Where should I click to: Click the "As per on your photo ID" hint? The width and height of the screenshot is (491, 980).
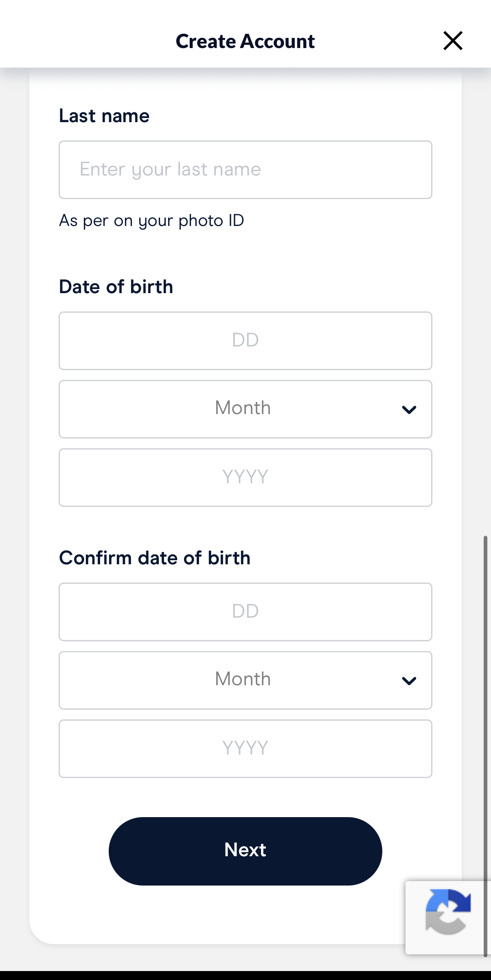[x=151, y=221]
